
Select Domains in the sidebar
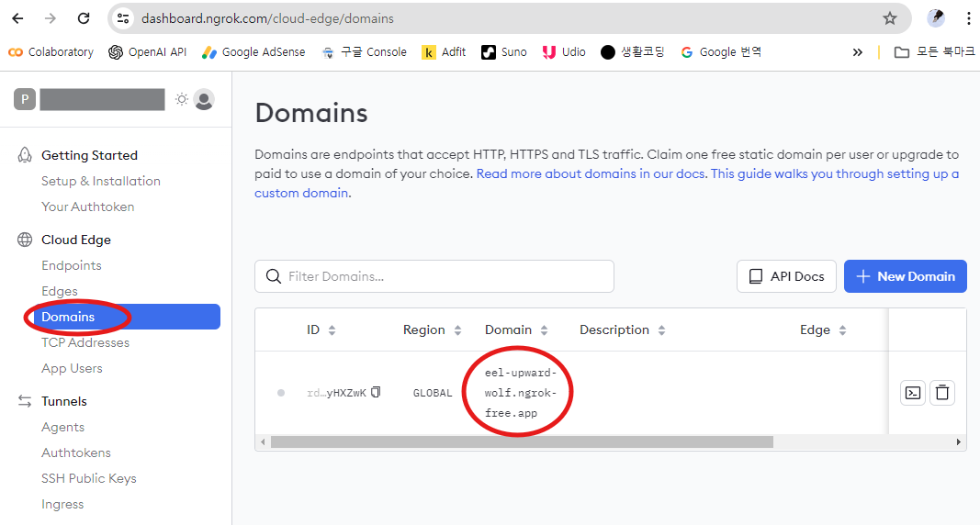pyautogui.click(x=127, y=317)
